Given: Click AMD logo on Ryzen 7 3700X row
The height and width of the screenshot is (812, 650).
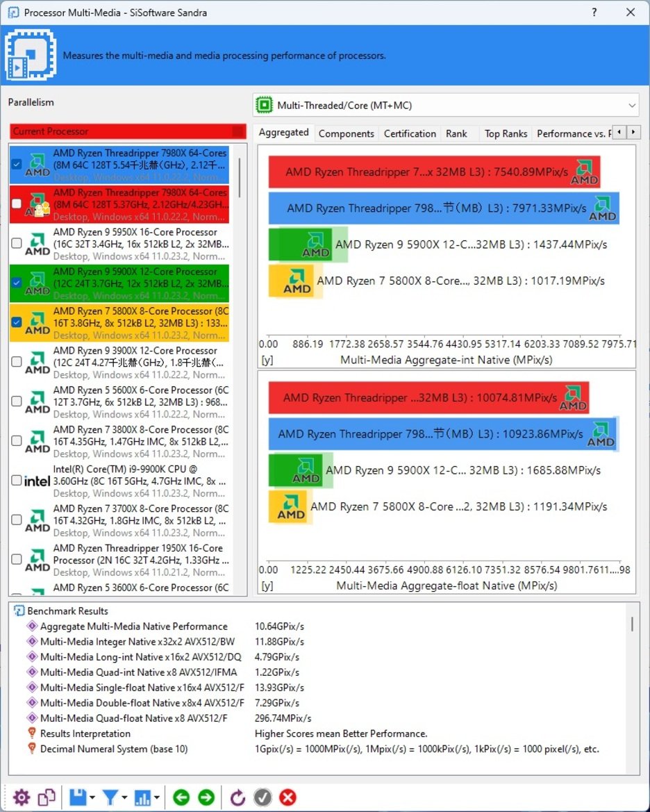Looking at the screenshot, I should (37, 520).
